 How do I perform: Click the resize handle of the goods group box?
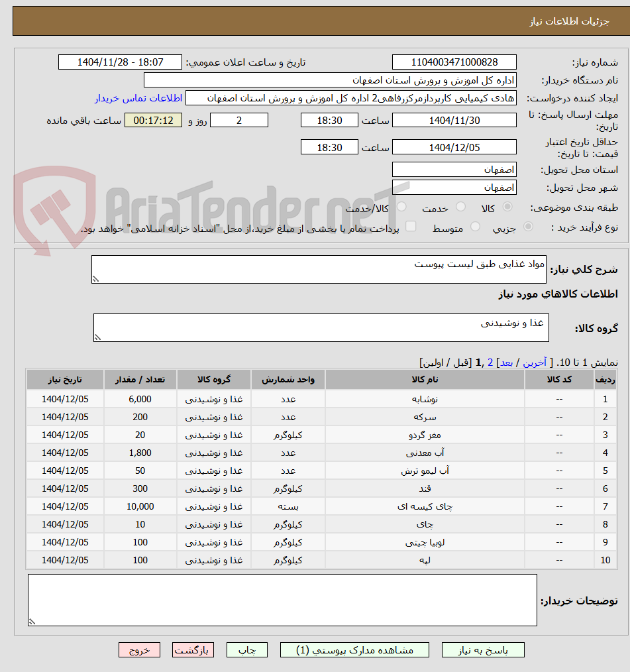coord(97,338)
